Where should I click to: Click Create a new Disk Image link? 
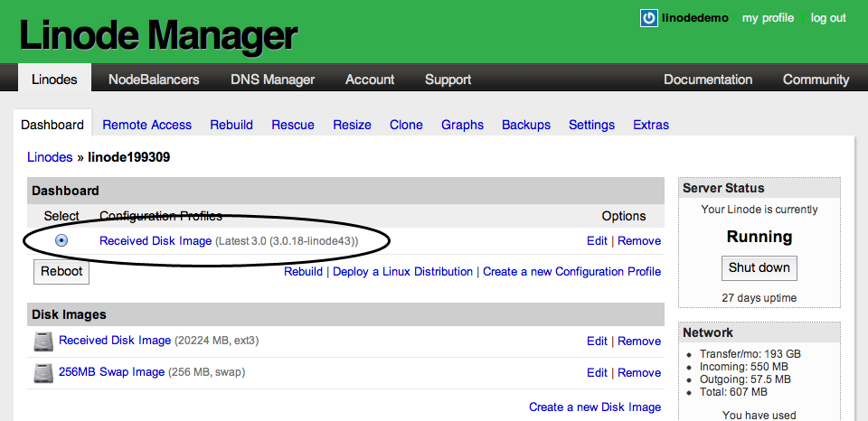click(x=594, y=407)
